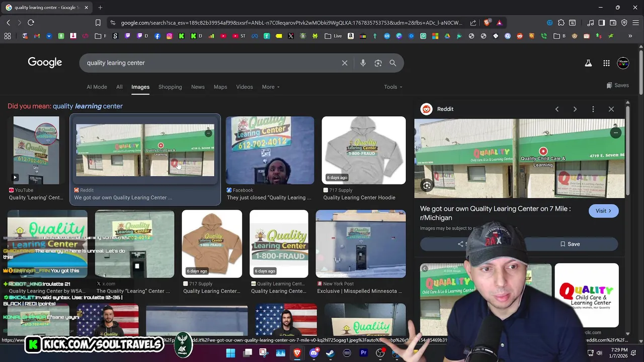Click the lens icon on preview image
Viewport: 644px width, 362px height.
coord(427,186)
